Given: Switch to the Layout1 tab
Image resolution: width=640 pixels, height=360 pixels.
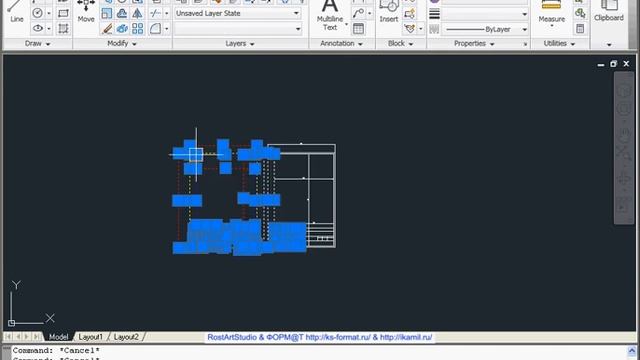Looking at the screenshot, I should click(x=91, y=337).
